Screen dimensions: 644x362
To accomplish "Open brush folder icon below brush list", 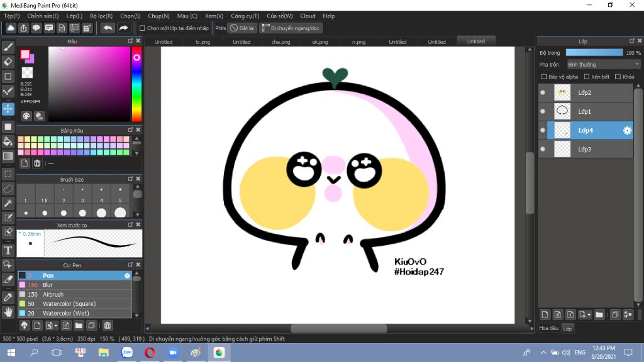I will tap(79, 326).
